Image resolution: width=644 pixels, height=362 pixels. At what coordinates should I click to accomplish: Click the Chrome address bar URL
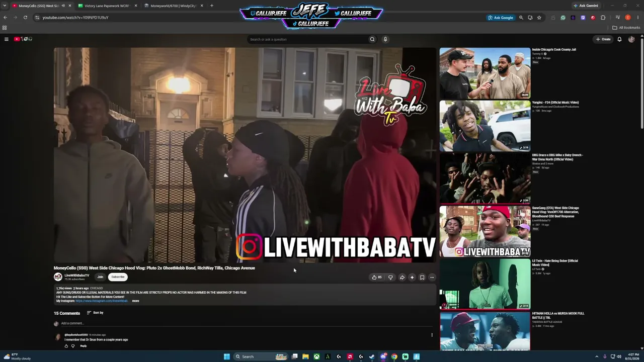click(75, 18)
